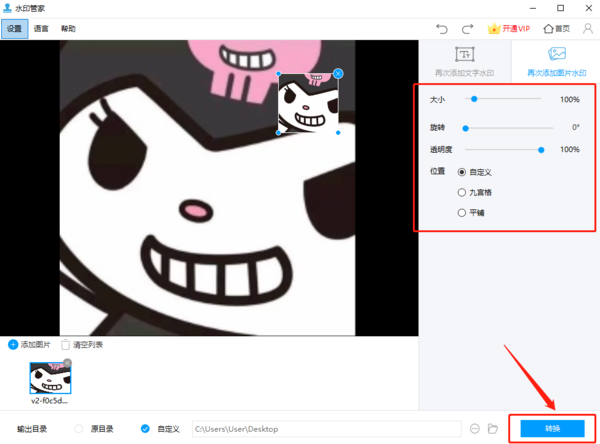
Task: Click the 添加图片 plus icon
Action: tap(13, 345)
